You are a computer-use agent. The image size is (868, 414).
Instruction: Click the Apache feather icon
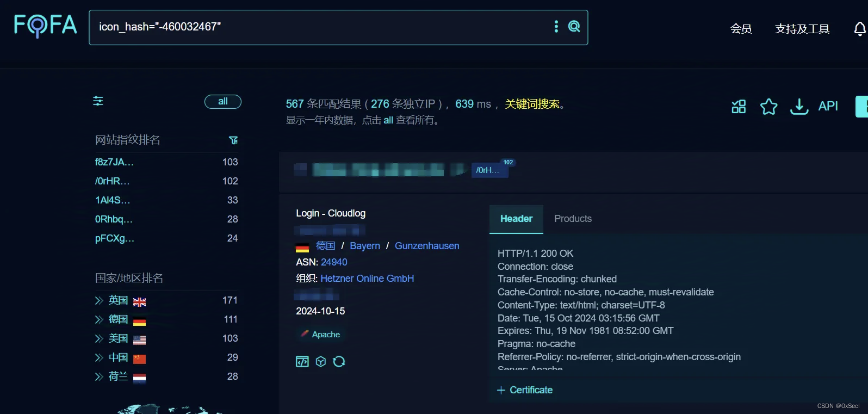pos(305,333)
